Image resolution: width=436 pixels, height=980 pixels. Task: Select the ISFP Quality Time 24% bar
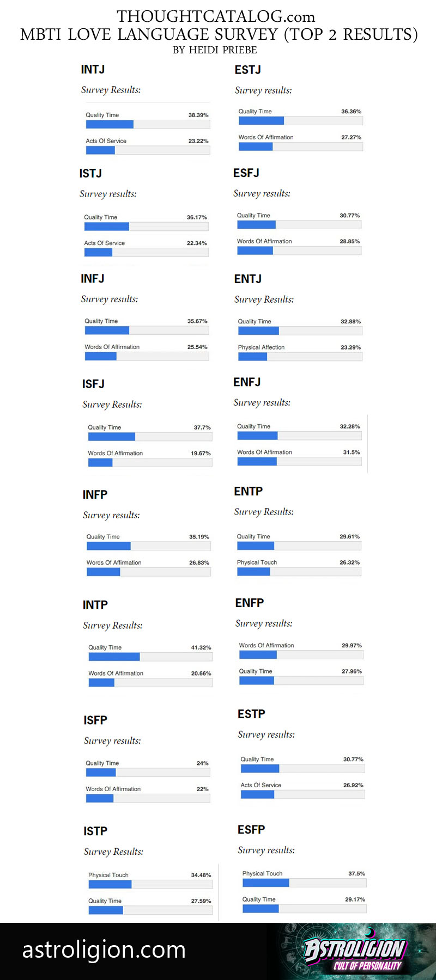pos(148,772)
